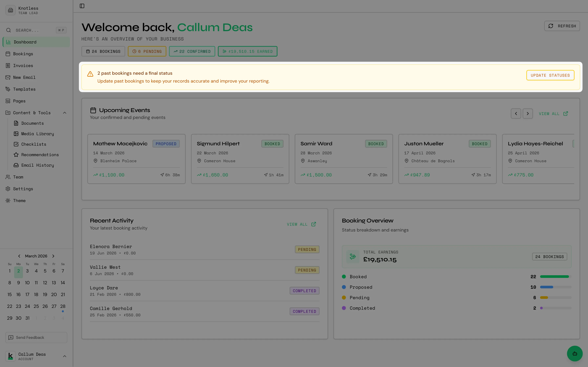This screenshot has height=367, width=588.
Task: Toggle the sidebar panel icon
Action: point(82,6)
